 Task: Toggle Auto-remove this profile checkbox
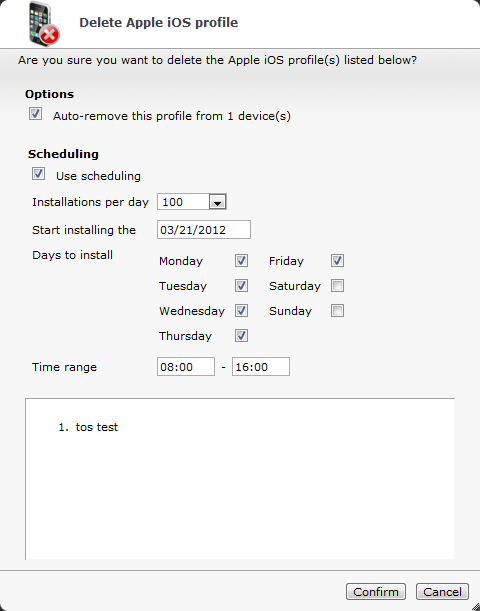tap(35, 114)
